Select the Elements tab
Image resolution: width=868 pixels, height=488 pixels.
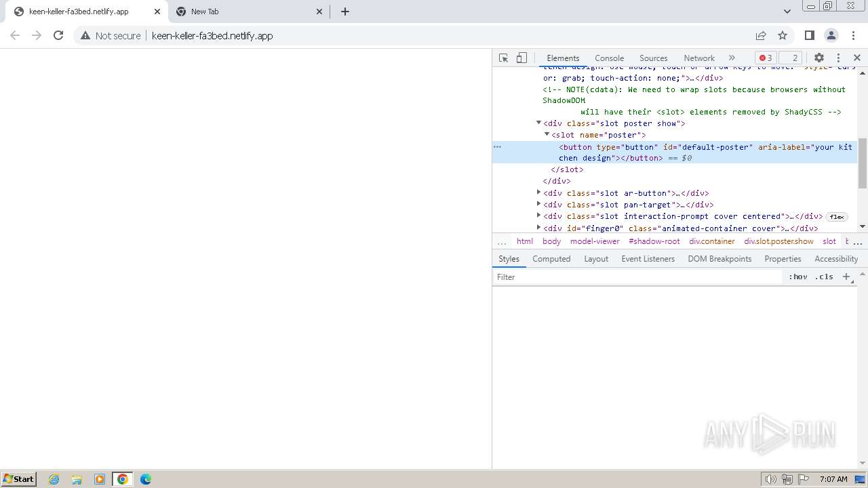click(x=563, y=58)
